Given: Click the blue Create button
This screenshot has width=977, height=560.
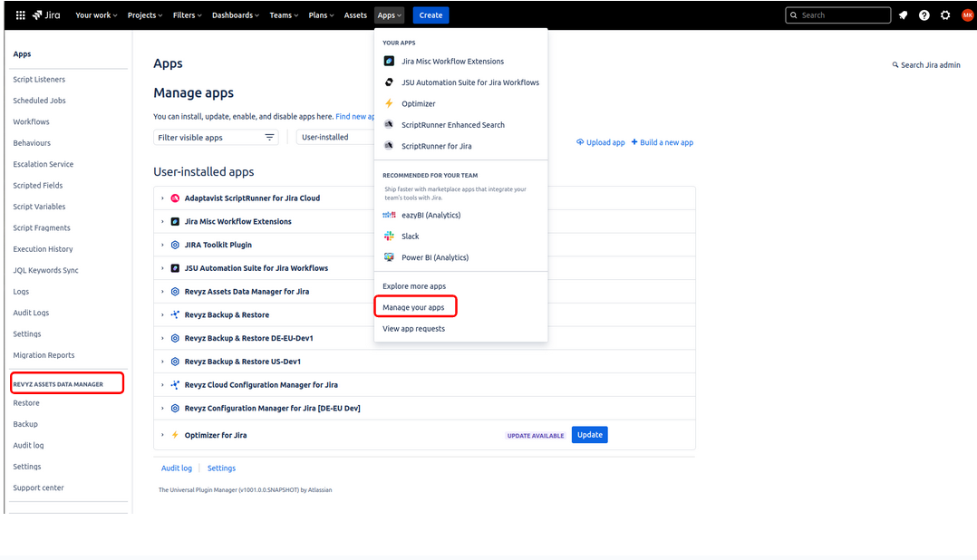Looking at the screenshot, I should tap(430, 15).
